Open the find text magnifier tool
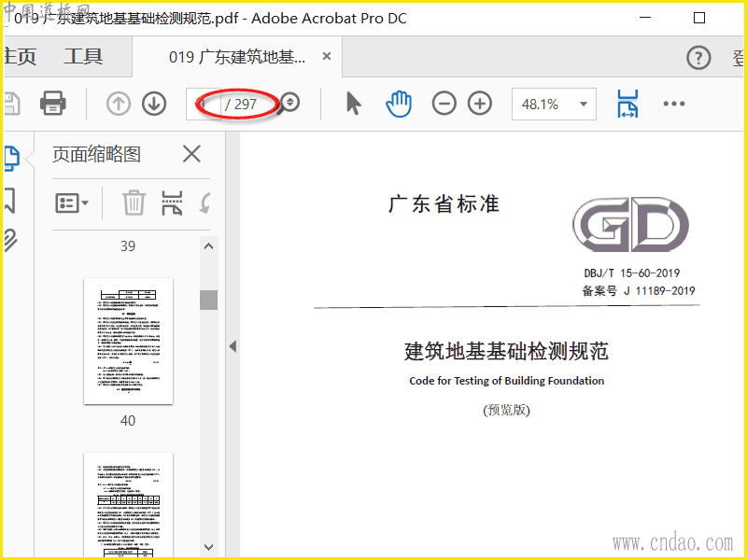The height and width of the screenshot is (560, 747). [x=289, y=103]
